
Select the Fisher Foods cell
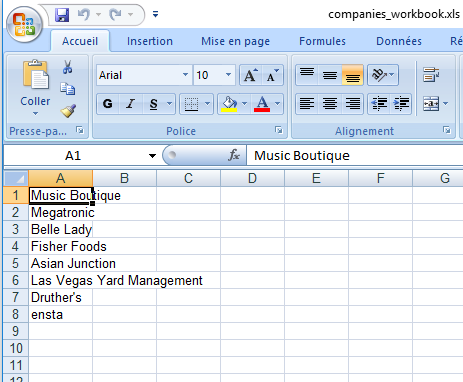(61, 246)
